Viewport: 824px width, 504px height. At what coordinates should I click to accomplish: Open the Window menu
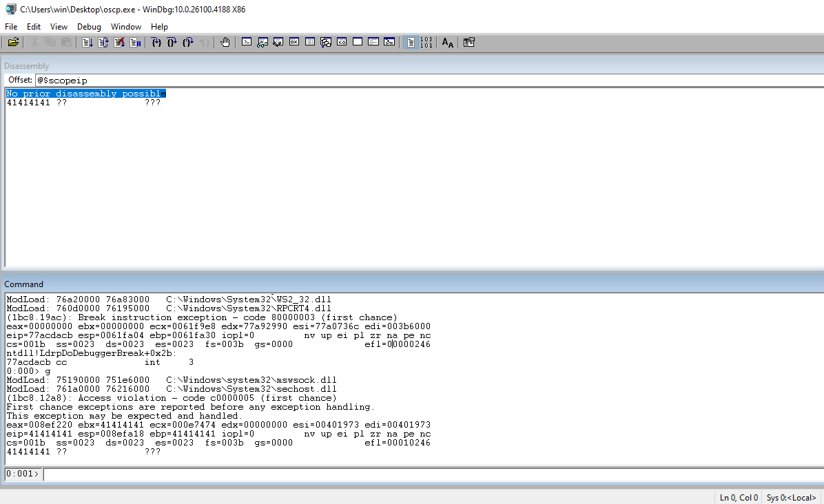pyautogui.click(x=126, y=26)
